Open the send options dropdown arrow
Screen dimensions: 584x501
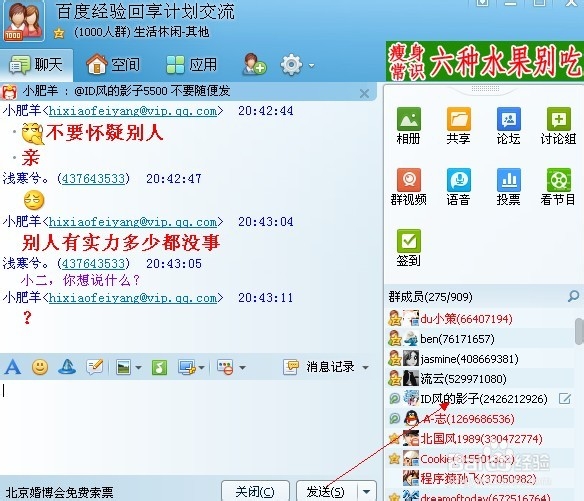click(366, 492)
